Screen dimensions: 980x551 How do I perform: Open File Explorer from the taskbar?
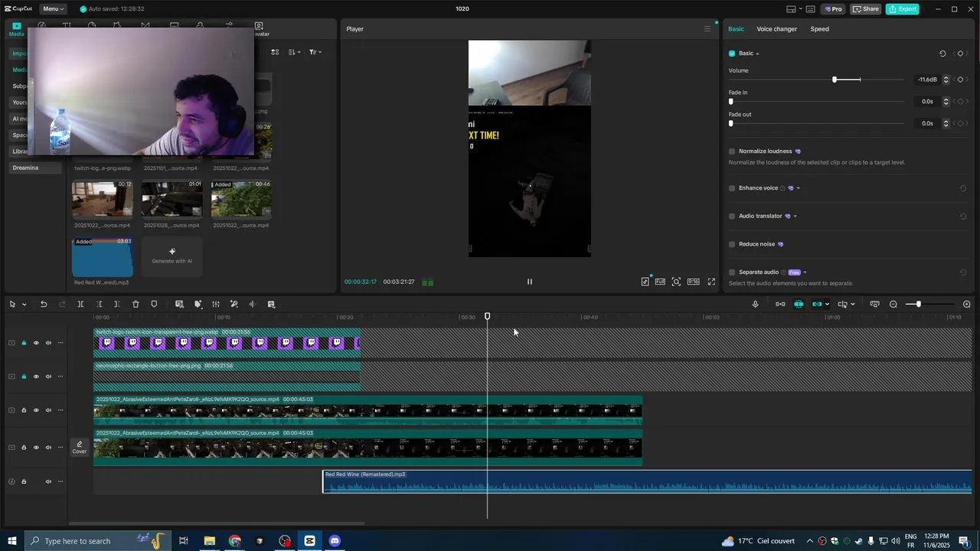[x=209, y=541]
